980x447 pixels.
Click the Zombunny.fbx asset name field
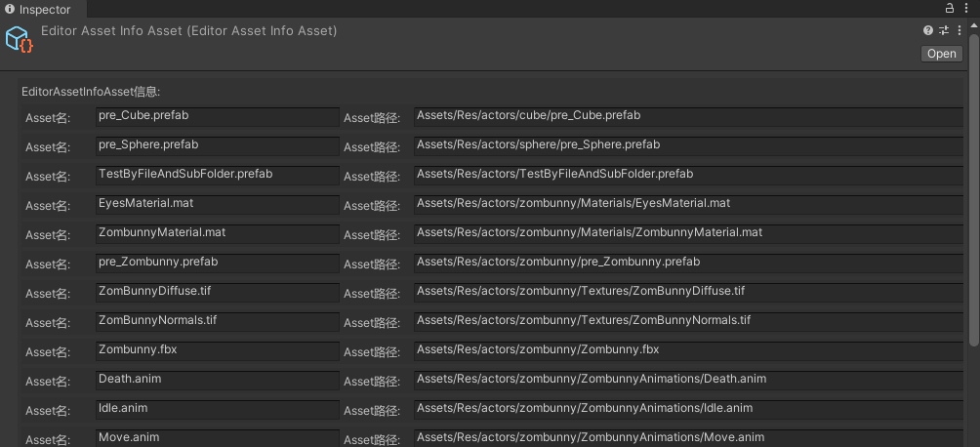click(x=218, y=351)
